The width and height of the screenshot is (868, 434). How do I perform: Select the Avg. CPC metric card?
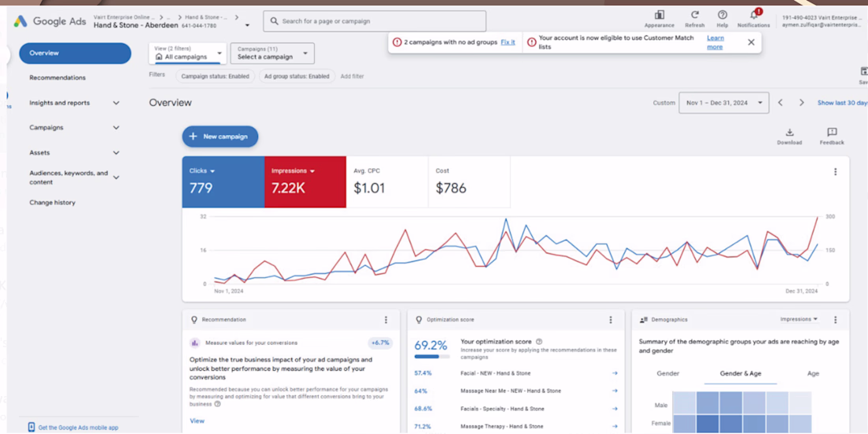(387, 182)
